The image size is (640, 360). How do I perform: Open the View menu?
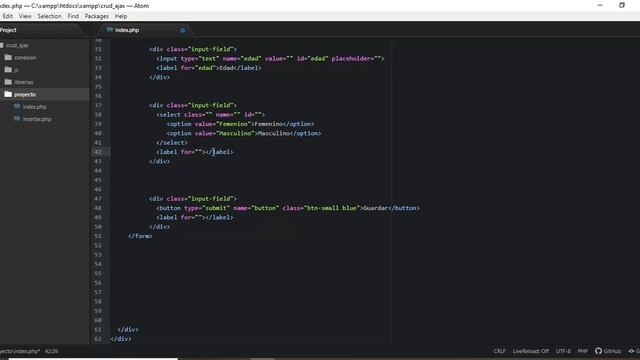click(x=25, y=16)
